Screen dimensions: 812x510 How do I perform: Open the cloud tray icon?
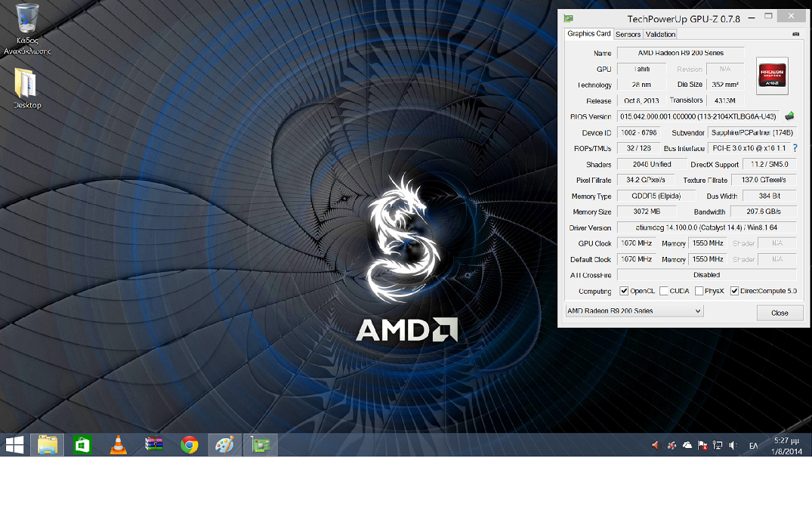click(x=687, y=445)
